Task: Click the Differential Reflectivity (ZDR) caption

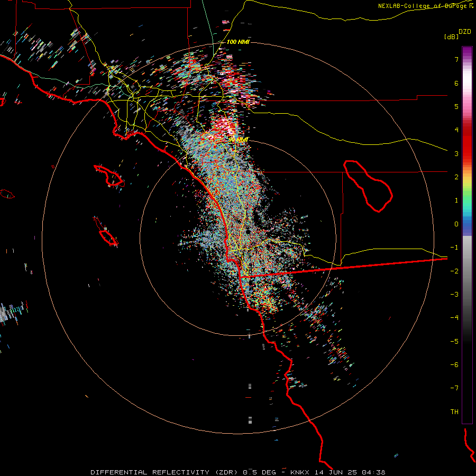Action: [164, 472]
